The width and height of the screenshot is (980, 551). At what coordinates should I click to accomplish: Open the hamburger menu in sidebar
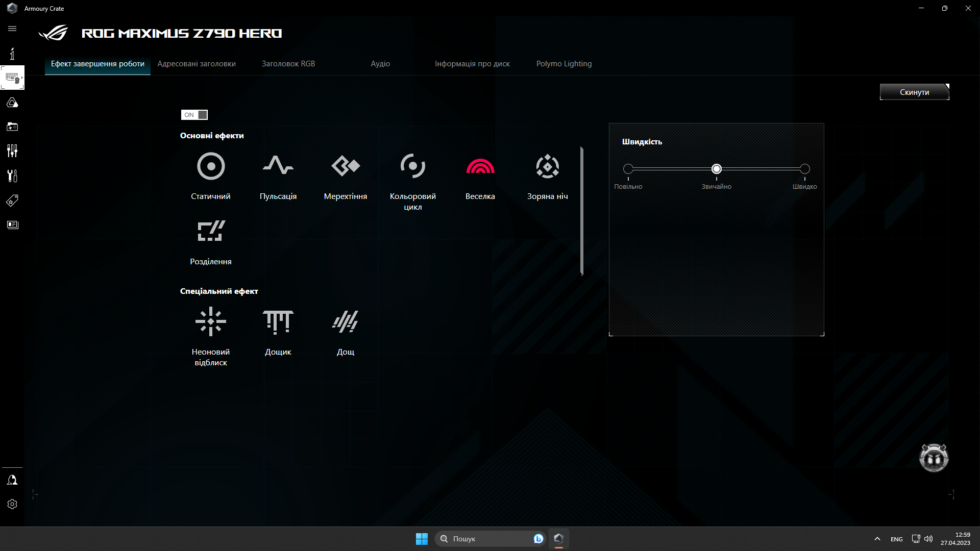12,29
